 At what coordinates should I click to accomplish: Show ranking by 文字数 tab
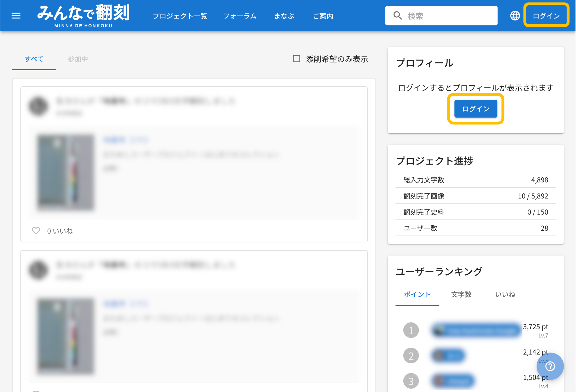coord(461,294)
